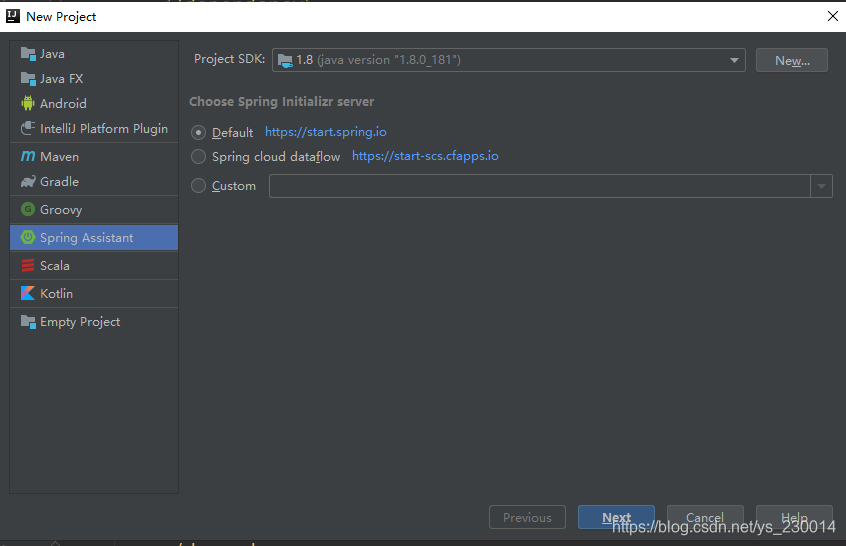Image resolution: width=846 pixels, height=546 pixels.
Task: Click the IntelliJ IDEA logo in title bar
Action: (13, 16)
